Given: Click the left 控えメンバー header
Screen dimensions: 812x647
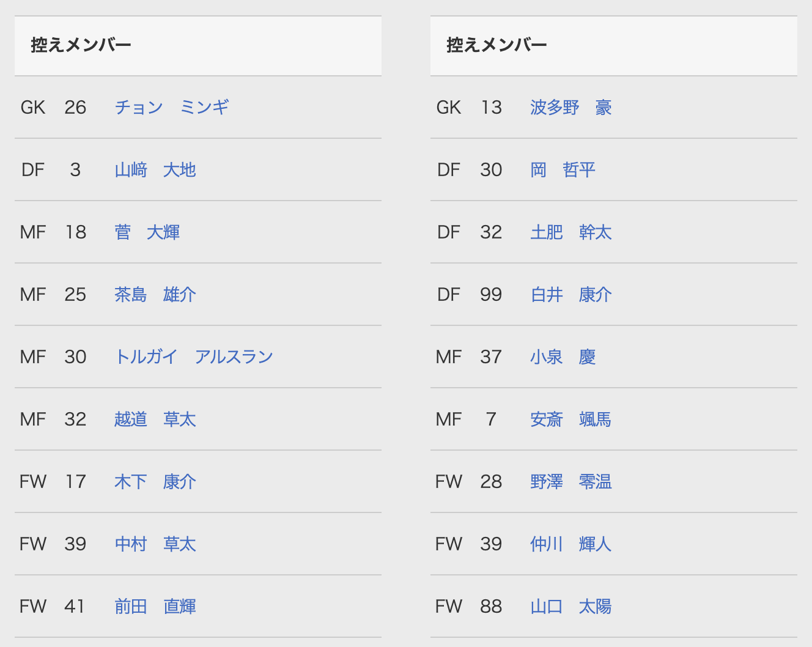Looking at the screenshot, I should tap(81, 45).
